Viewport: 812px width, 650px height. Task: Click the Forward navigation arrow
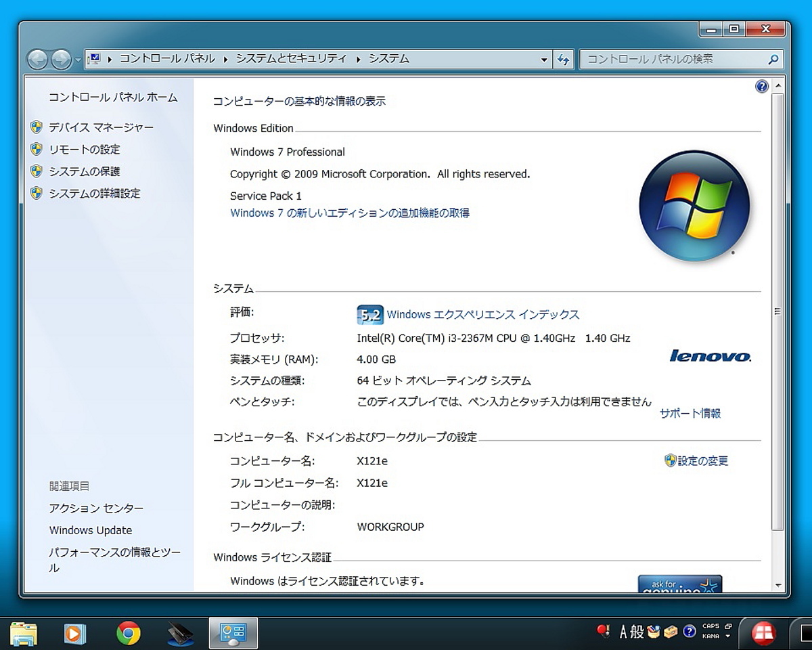[x=61, y=60]
